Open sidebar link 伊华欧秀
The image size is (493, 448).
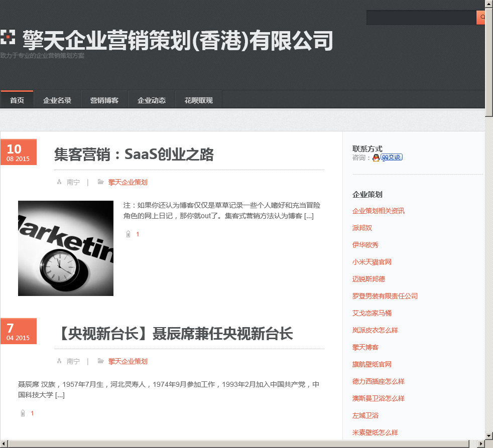pyautogui.click(x=365, y=244)
